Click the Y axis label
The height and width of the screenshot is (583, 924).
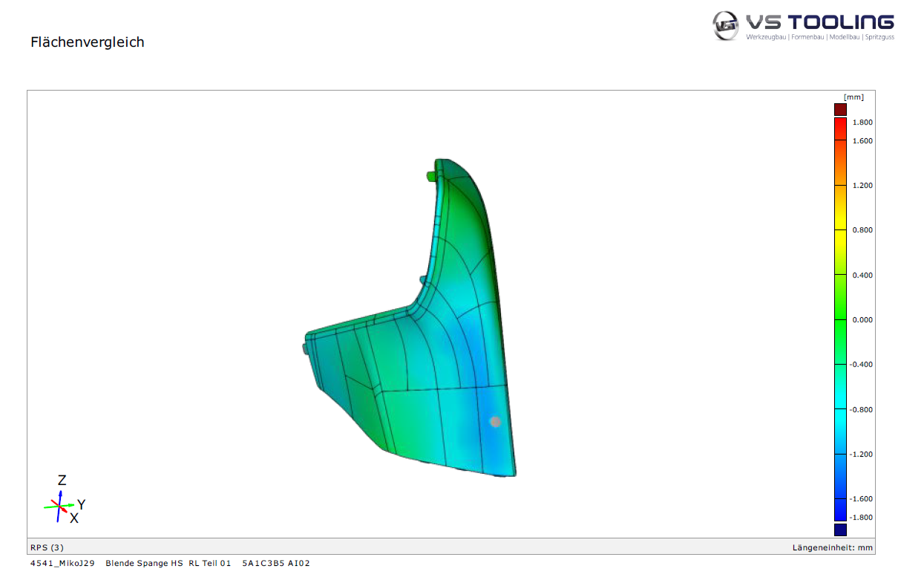click(81, 504)
